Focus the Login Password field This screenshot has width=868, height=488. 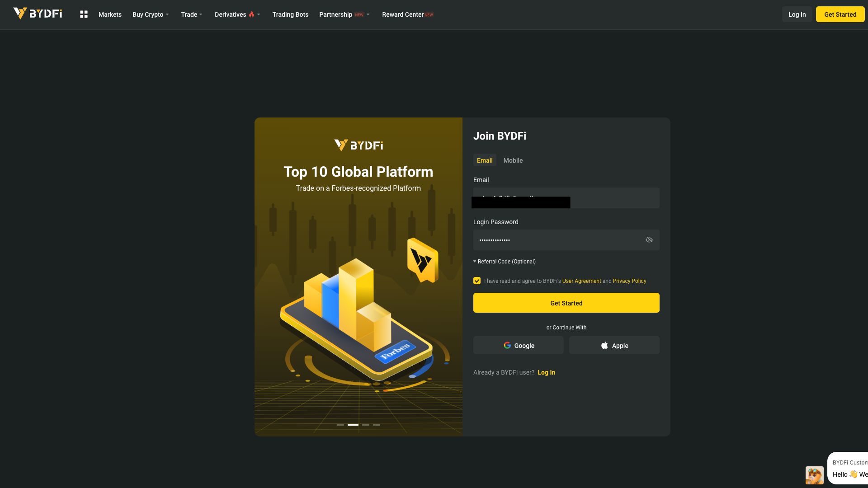(566, 240)
